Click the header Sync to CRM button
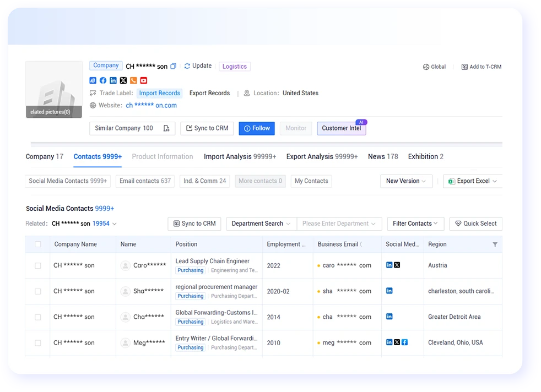This screenshot has height=392, width=541. 207,128
